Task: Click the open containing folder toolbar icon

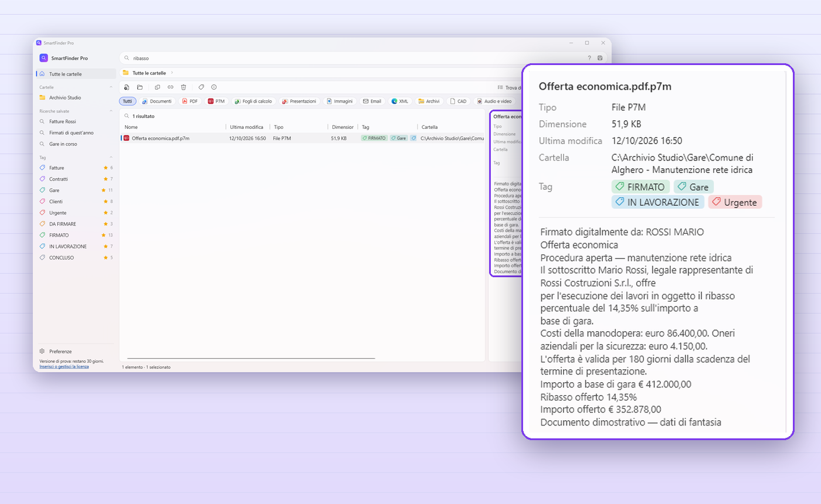Action: click(140, 87)
